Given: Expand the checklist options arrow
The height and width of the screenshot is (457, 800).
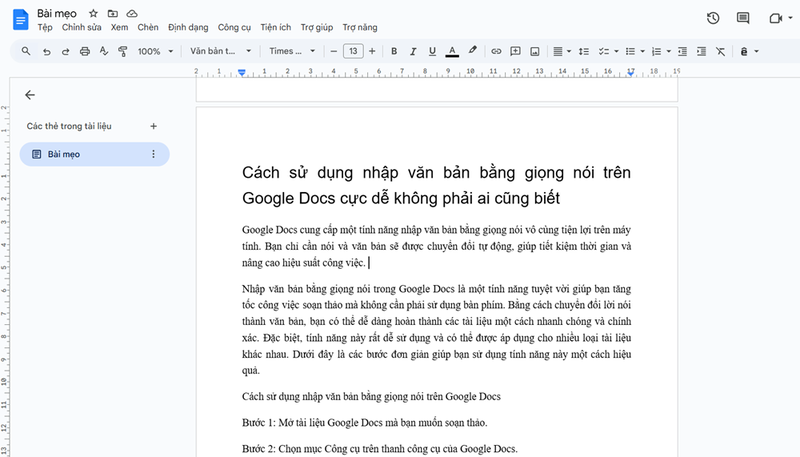Looking at the screenshot, I should (616, 51).
